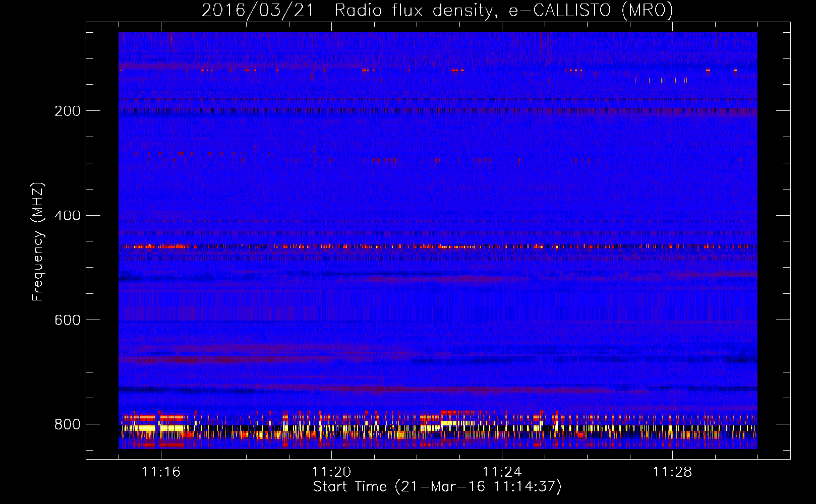Click the 11:16 time tick label
Image resolution: width=816 pixels, height=504 pixels.
(161, 472)
